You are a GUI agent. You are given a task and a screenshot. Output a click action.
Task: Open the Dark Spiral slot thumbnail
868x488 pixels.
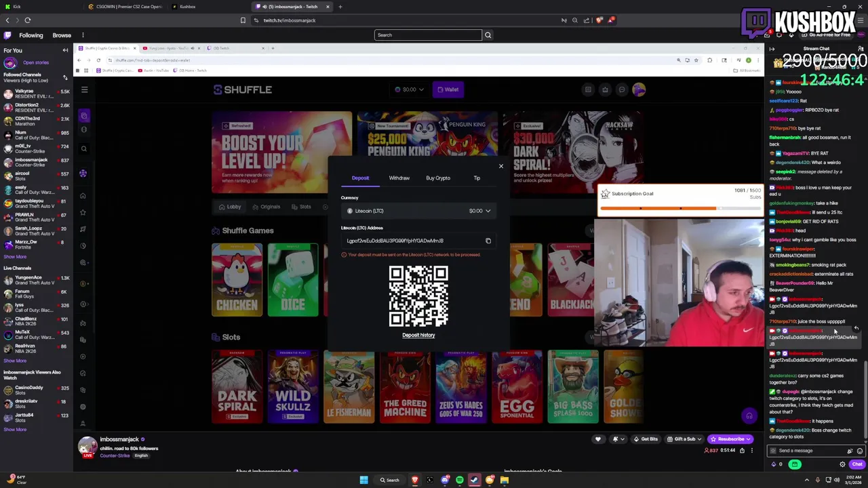pos(237,386)
